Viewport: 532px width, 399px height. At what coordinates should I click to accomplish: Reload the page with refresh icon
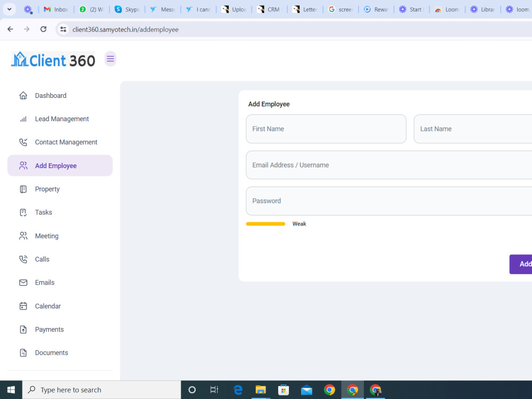tap(44, 29)
